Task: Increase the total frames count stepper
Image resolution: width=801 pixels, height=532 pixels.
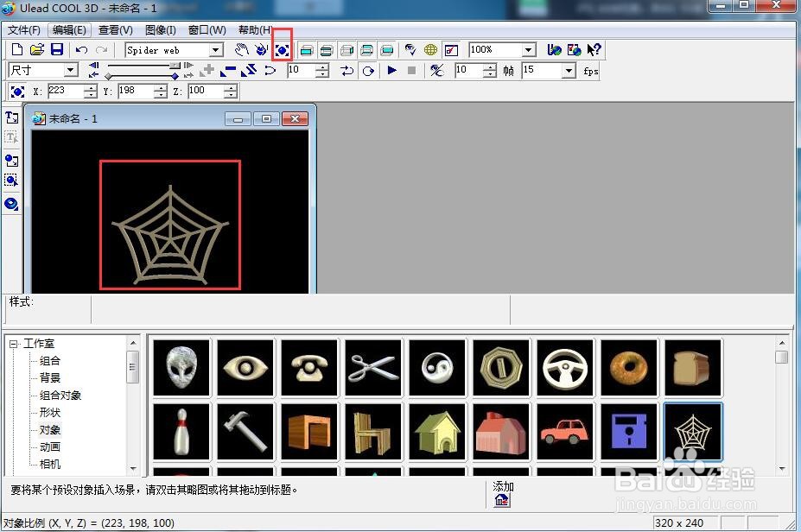Action: click(490, 66)
